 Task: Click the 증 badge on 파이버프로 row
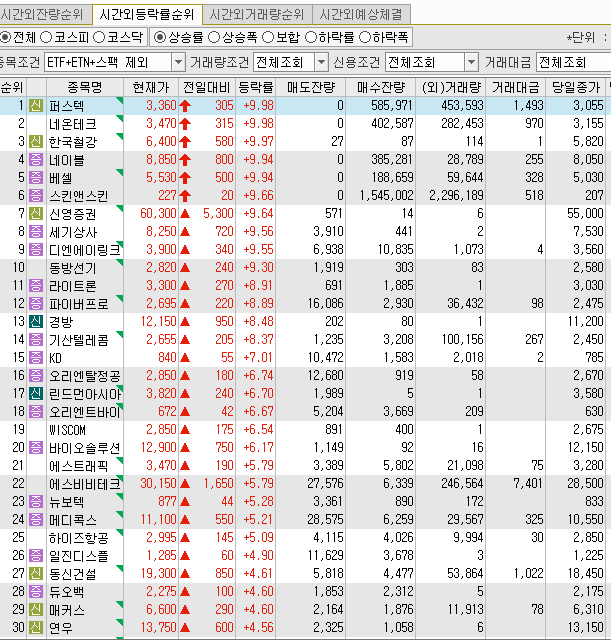(x=36, y=303)
